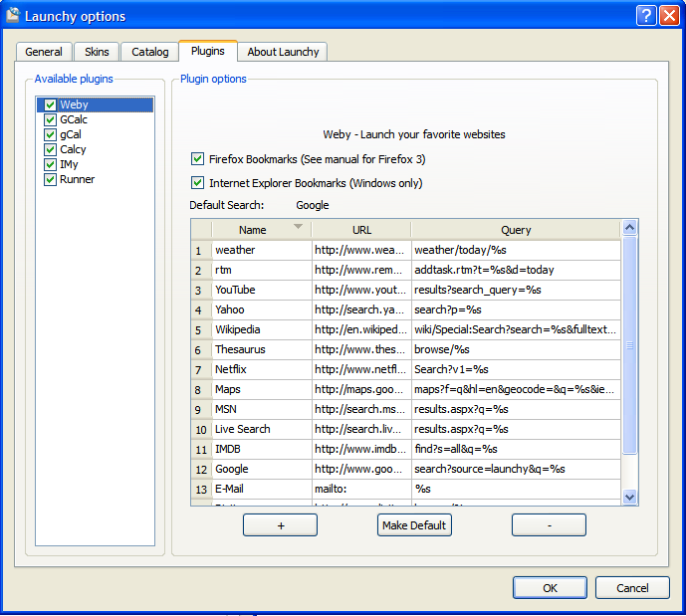Disable the Firefox Bookmarks checkbox

click(197, 158)
